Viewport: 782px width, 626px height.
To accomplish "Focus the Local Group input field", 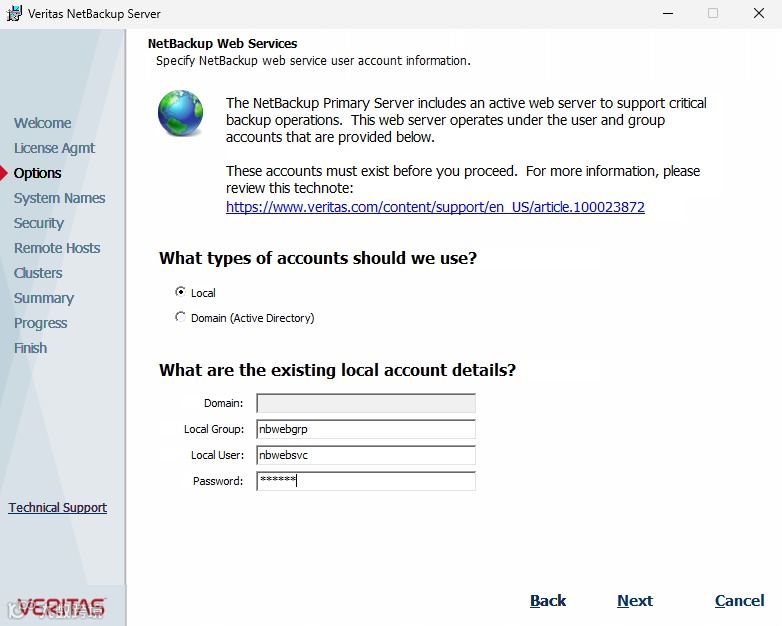I will click(366, 429).
